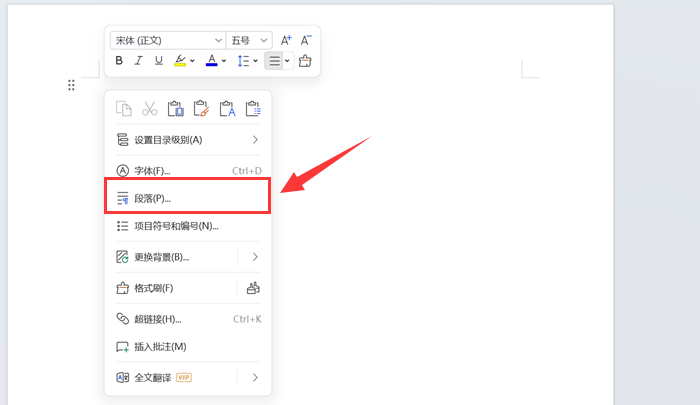Screen dimensions: 700x405
Task: Toggle italic formatting
Action: [x=139, y=61]
